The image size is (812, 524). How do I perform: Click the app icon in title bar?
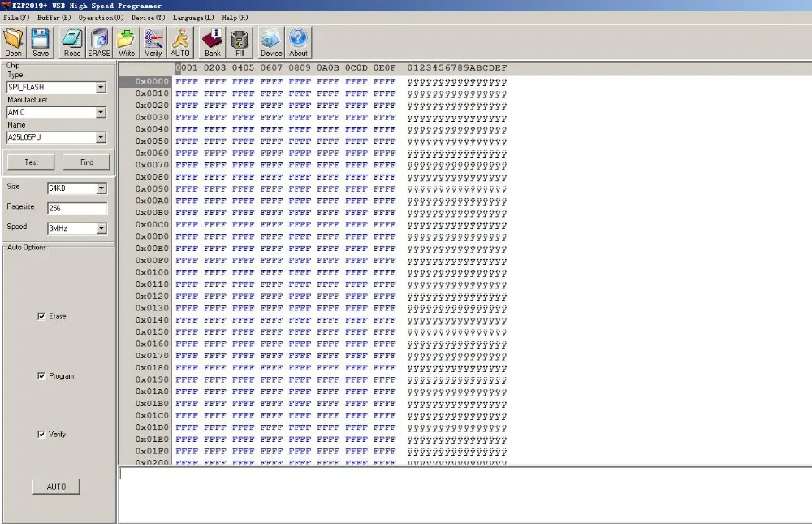point(6,5)
